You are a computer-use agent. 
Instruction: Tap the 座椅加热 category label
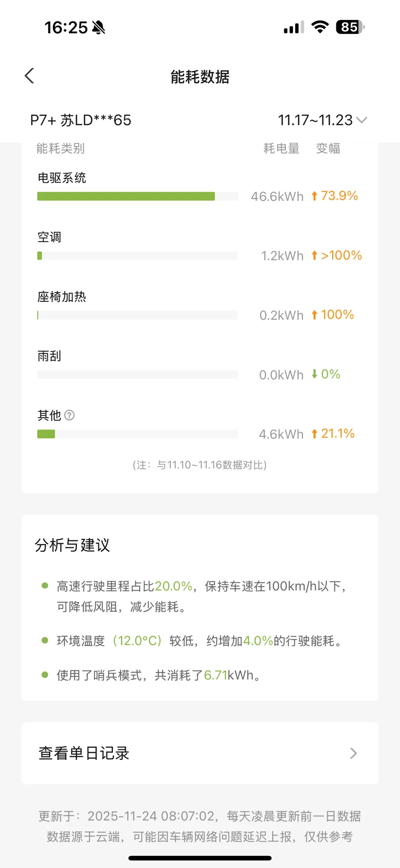point(62,297)
